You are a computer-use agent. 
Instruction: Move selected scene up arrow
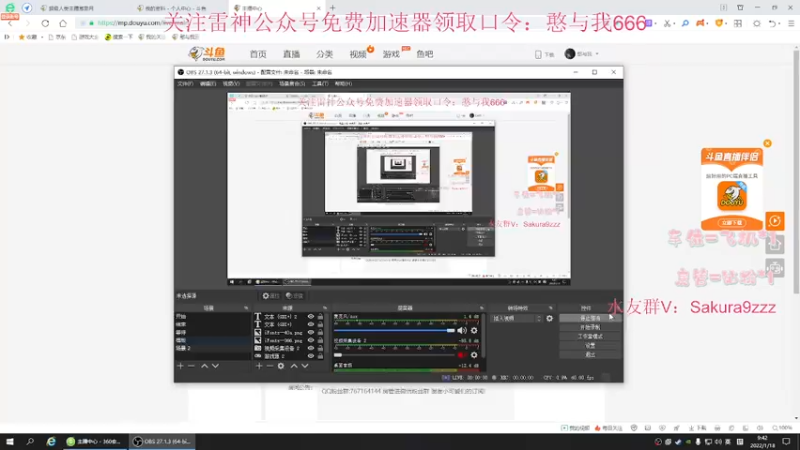click(x=204, y=366)
